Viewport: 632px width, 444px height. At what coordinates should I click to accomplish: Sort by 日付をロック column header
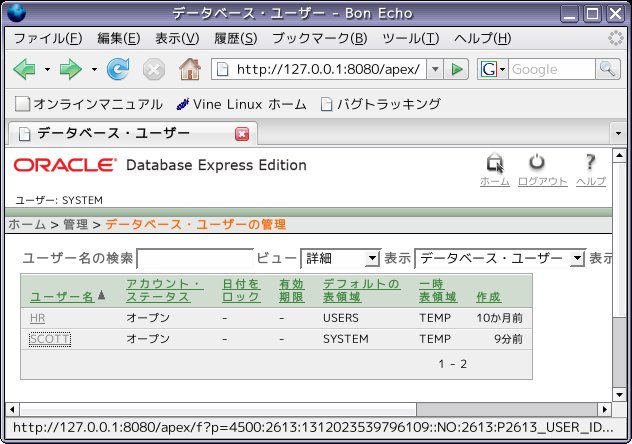[241, 290]
